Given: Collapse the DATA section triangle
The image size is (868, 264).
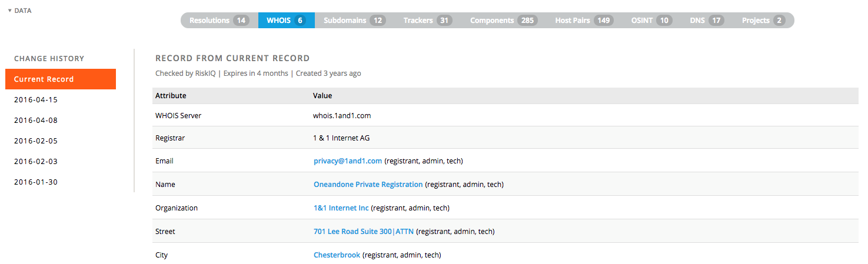Looking at the screenshot, I should (10, 11).
